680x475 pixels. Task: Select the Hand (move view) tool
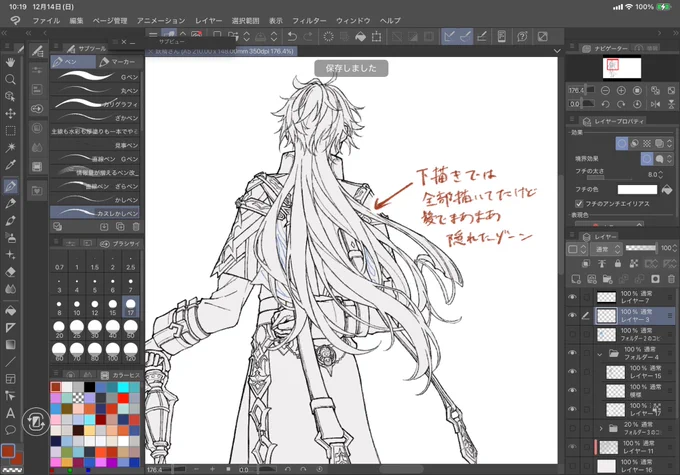[10, 62]
